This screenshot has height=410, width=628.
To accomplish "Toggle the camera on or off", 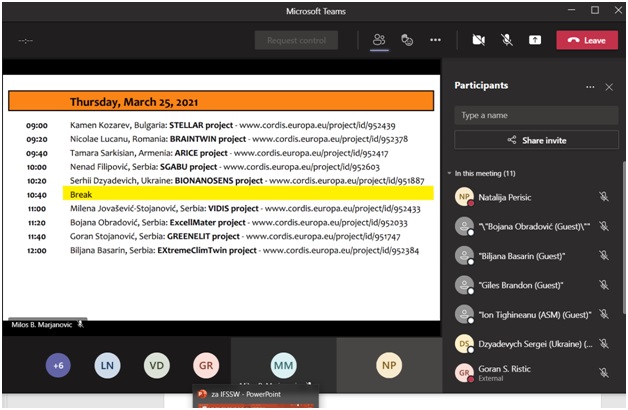I will coord(479,40).
